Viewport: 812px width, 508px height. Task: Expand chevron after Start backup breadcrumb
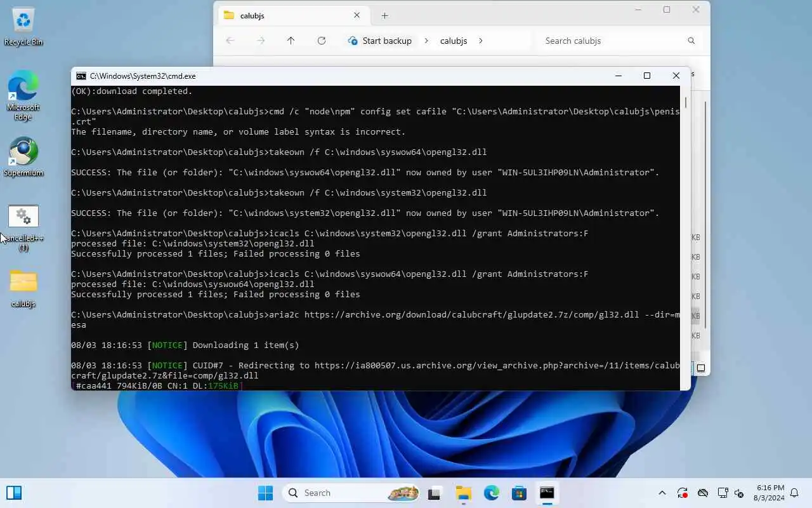(426, 41)
